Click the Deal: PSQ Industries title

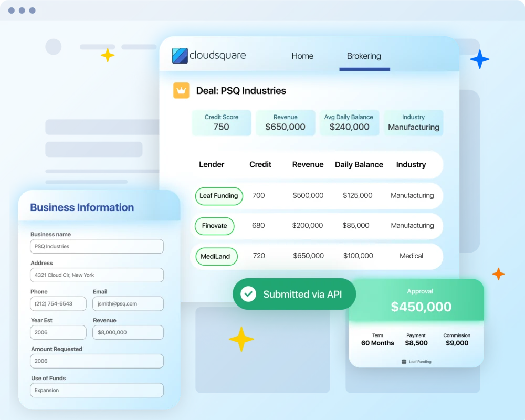241,91
